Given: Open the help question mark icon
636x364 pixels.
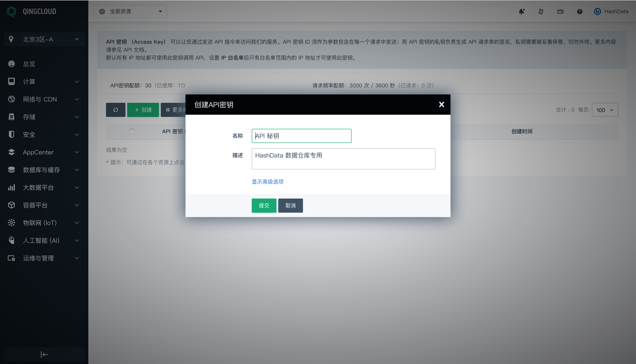Looking at the screenshot, I should (x=580, y=11).
